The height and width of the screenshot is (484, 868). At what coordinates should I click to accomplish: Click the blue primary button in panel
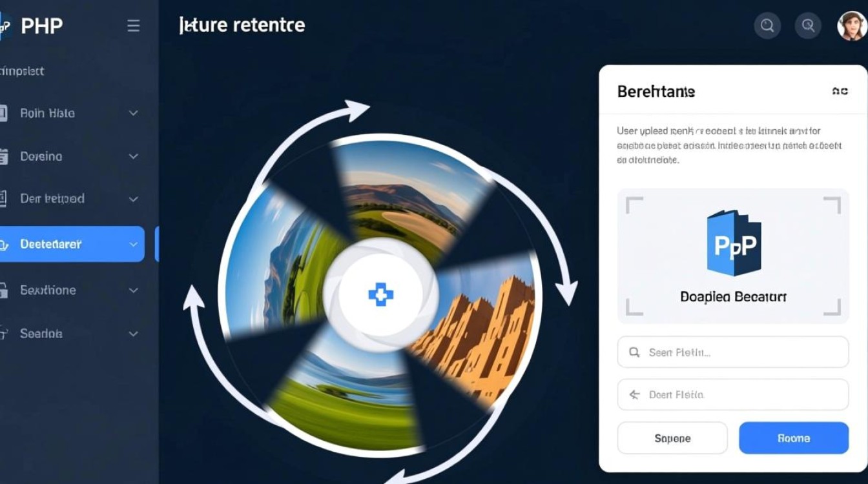click(x=794, y=438)
